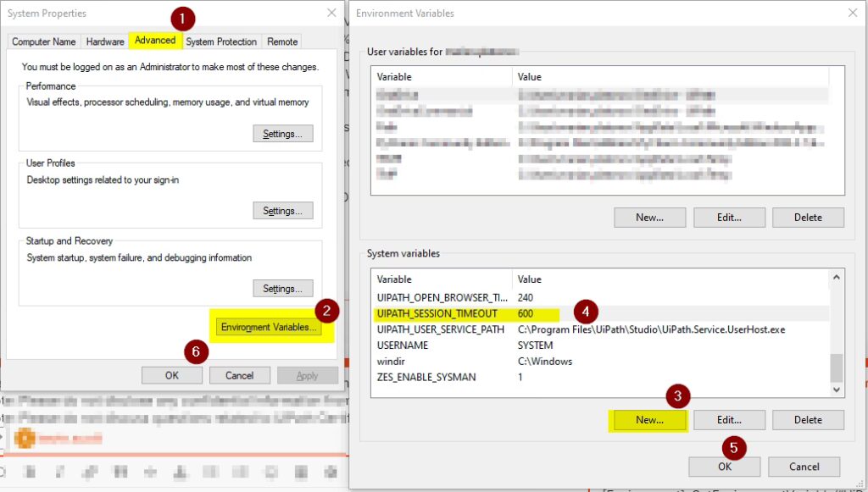Image resolution: width=868 pixels, height=492 pixels.
Task: Switch to the Computer Name tab
Action: pos(44,41)
